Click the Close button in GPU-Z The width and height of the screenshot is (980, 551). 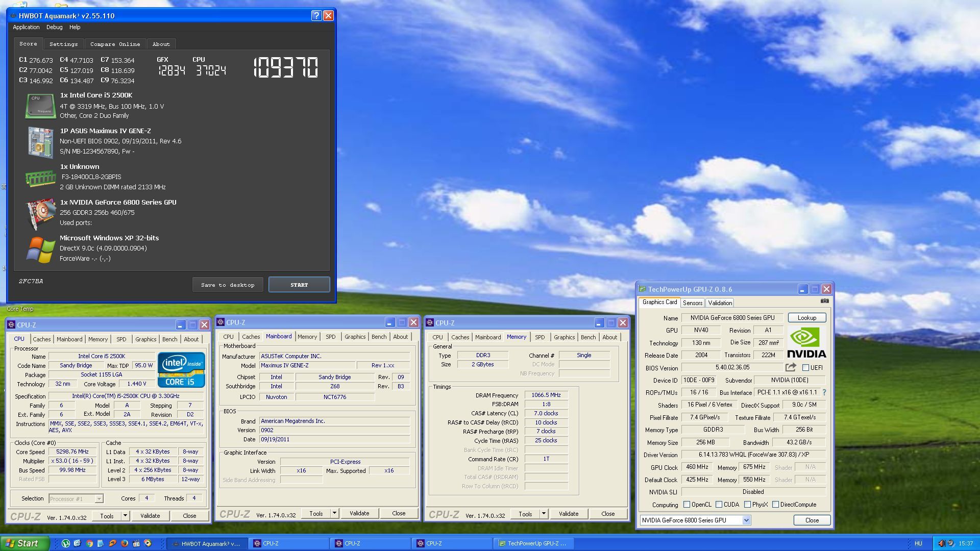812,520
